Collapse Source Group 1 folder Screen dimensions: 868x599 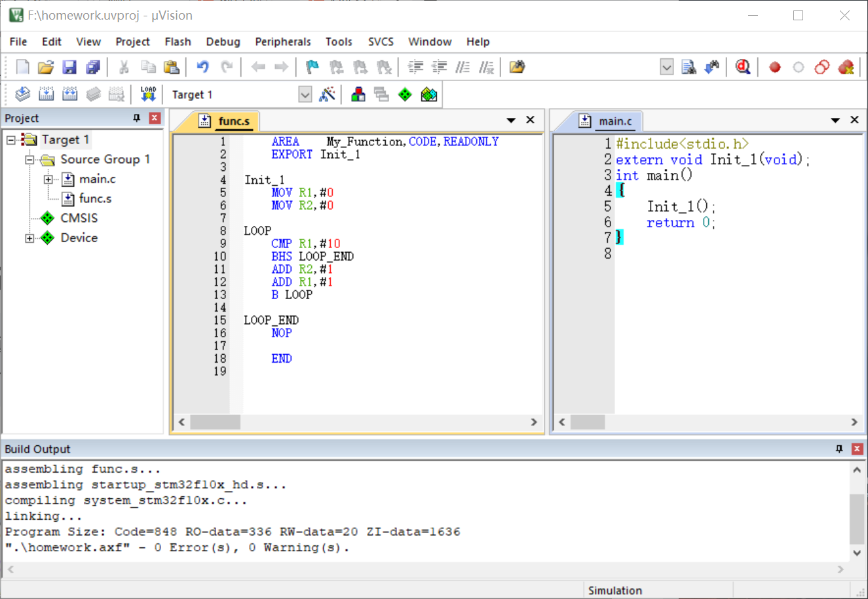(x=29, y=160)
